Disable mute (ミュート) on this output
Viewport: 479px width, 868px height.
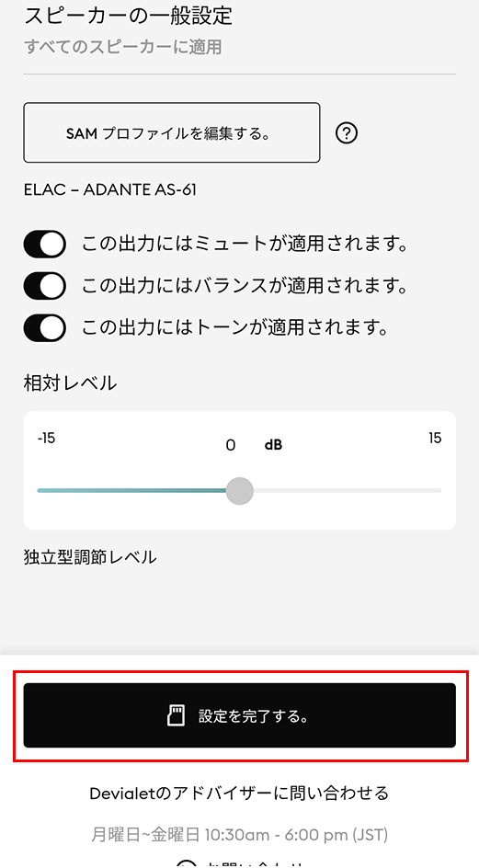pos(44,245)
